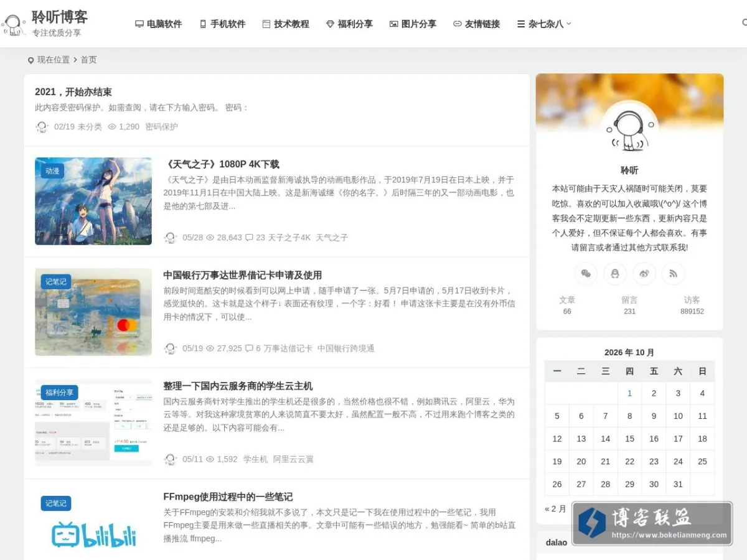The height and width of the screenshot is (560, 747).
Task: Open post 整理一下国内云服务商的学生云主机
Action: [x=238, y=386]
